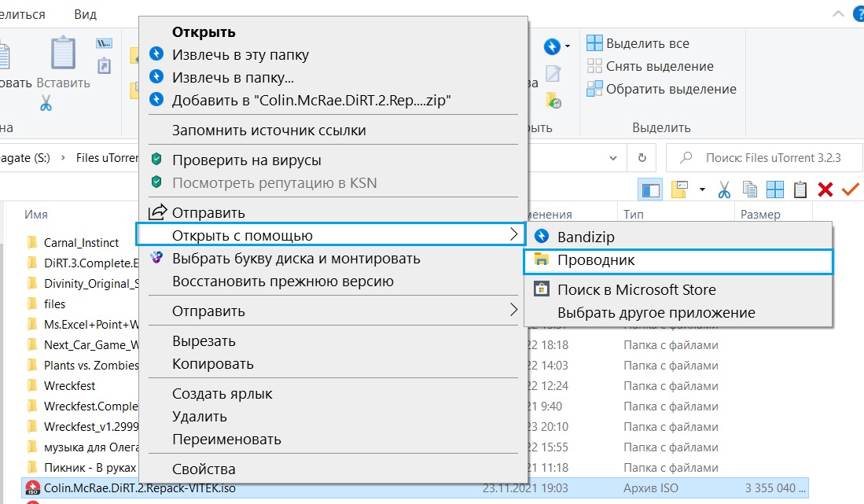Sort by the Тип column header
864x504 pixels.
634,215
